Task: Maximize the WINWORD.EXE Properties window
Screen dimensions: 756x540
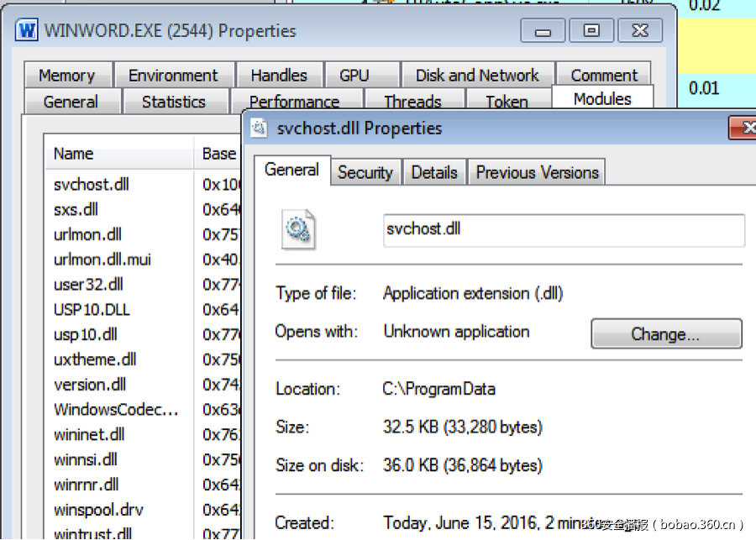Action: click(x=591, y=31)
